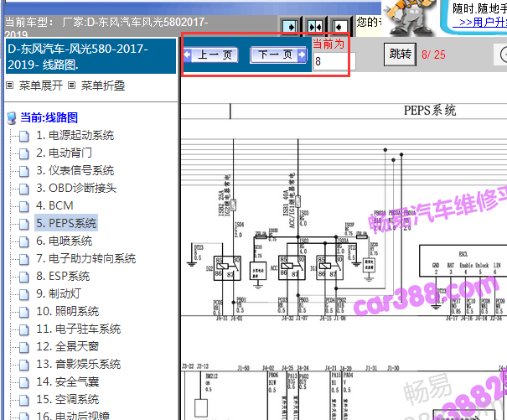Click the PEPS系统 diagram title
This screenshot has width=507, height=420.
point(430,111)
